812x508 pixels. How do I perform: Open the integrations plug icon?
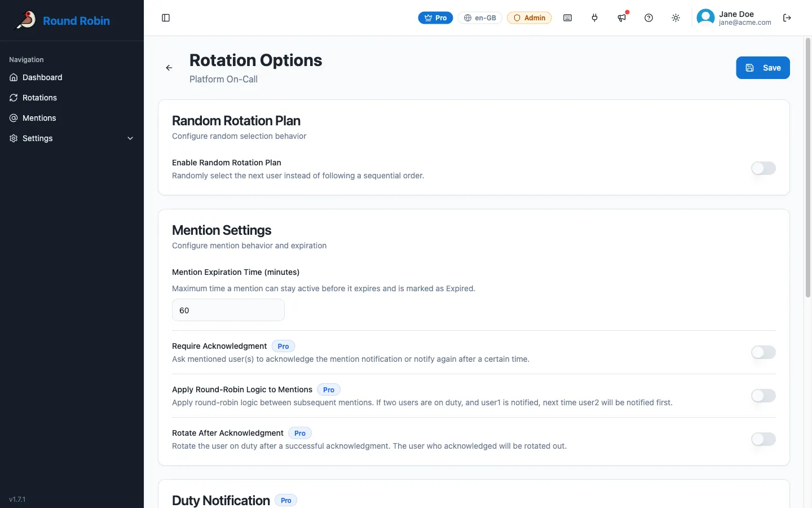pos(595,18)
